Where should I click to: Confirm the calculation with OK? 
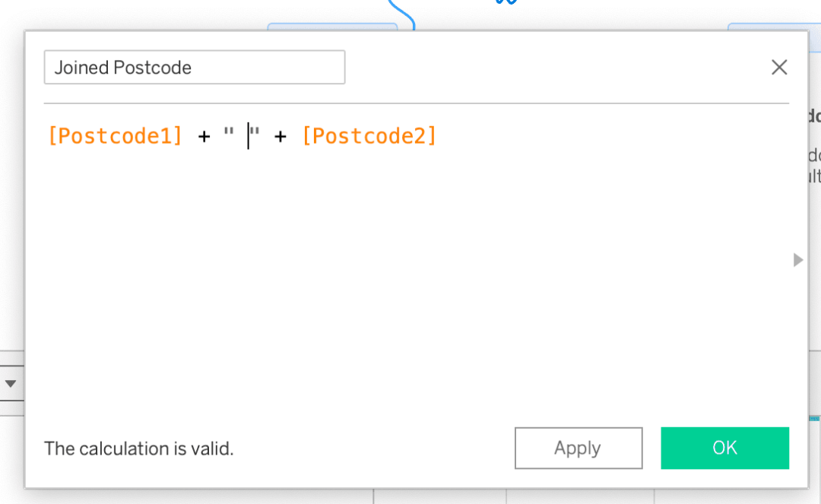coord(724,448)
